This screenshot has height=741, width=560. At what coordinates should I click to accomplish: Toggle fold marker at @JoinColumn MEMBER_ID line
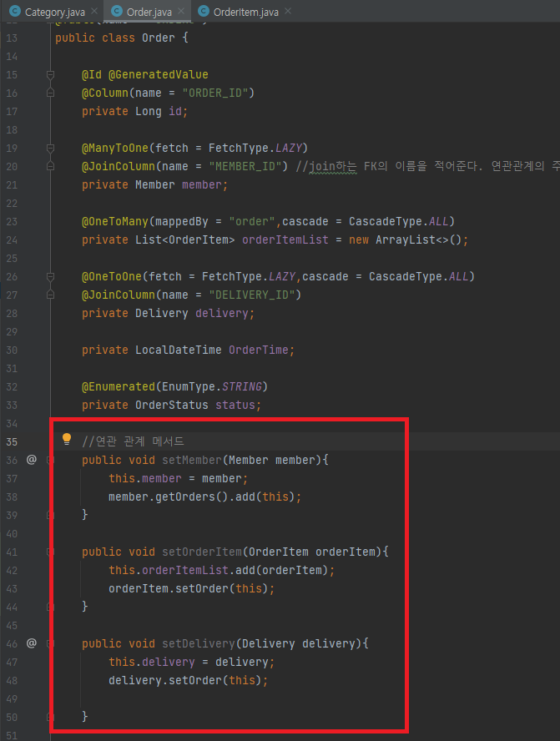click(x=50, y=166)
